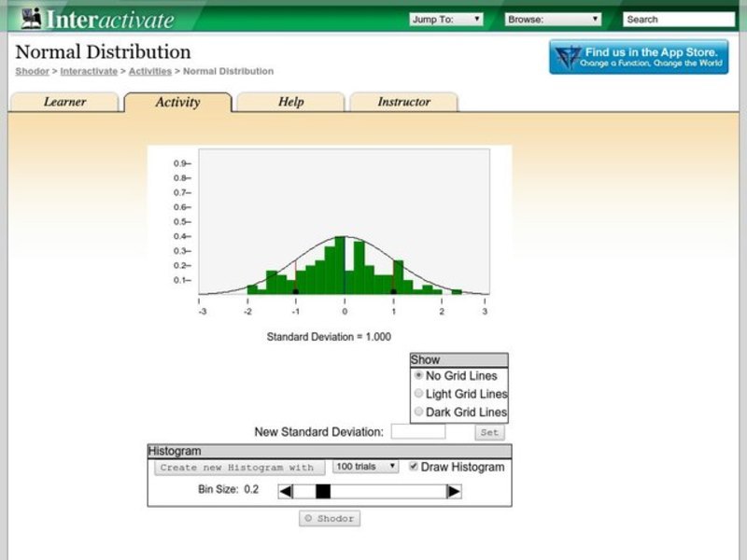Image resolution: width=747 pixels, height=560 pixels.
Task: Switch to the Help tab
Action: (x=289, y=102)
